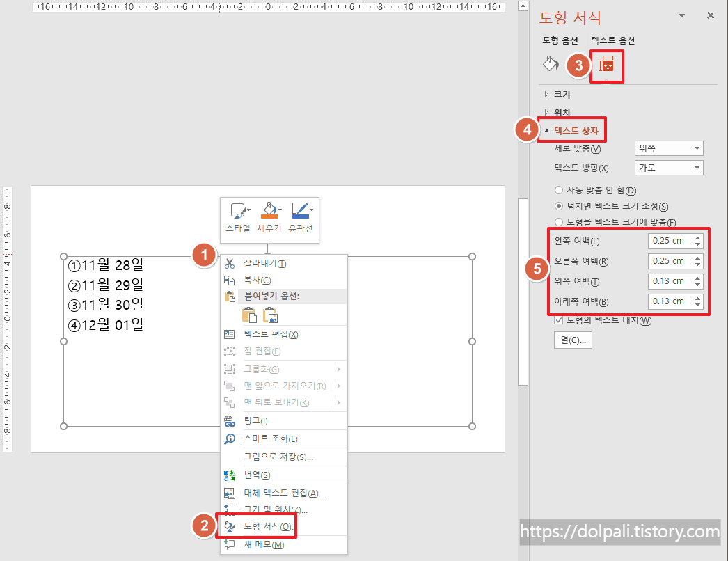Click the Fill (채우기) bucket icon
The image size is (728, 561).
click(269, 210)
